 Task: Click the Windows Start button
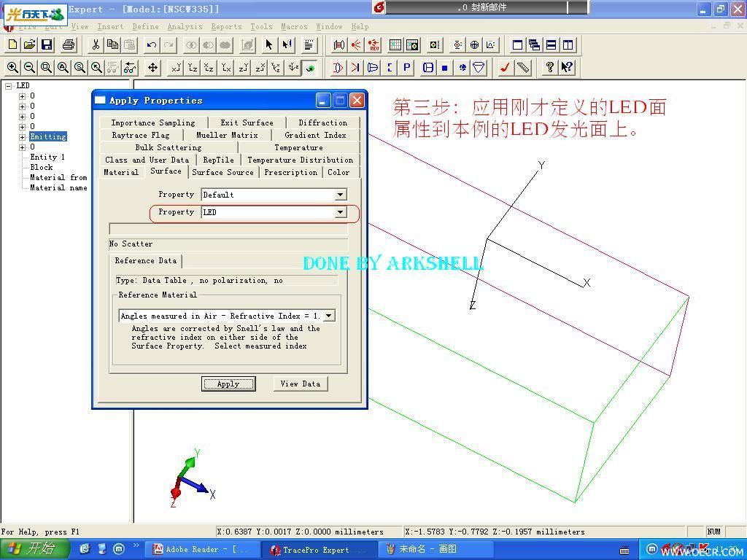(x=34, y=549)
